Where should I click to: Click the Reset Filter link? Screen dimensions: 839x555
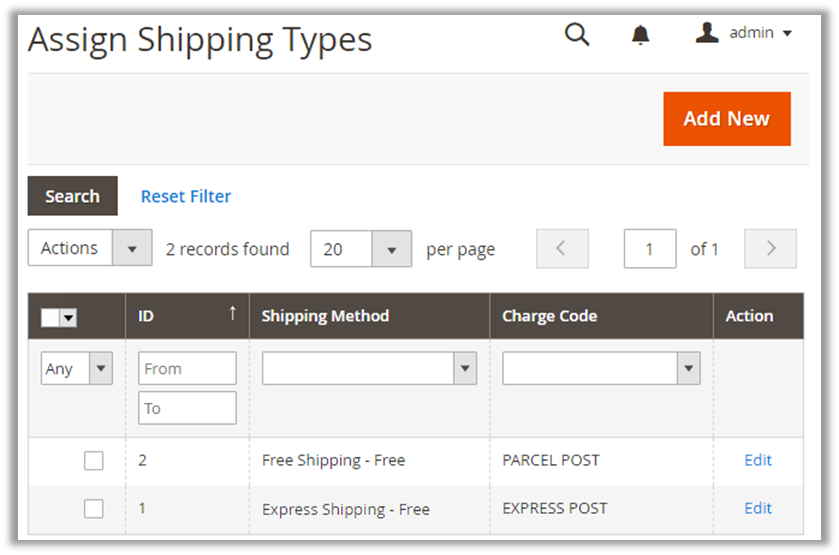(x=186, y=197)
